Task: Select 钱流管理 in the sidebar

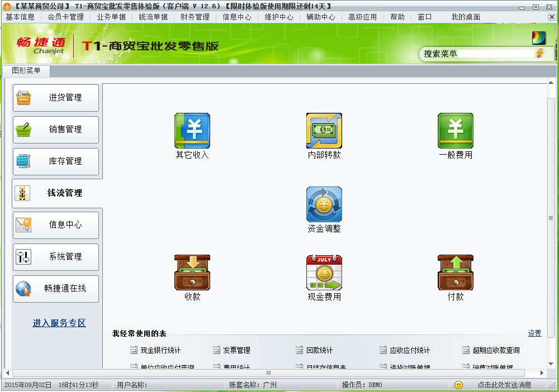Action: [57, 193]
